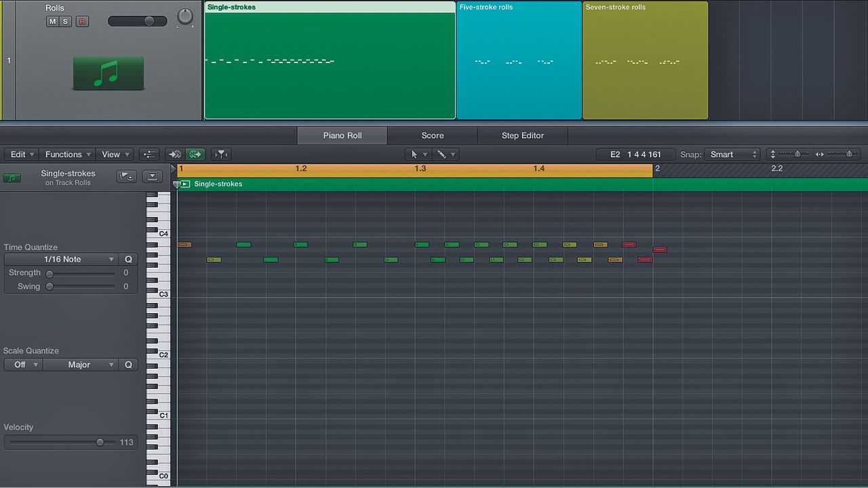
Task: Click the track number 1
Action: 9,61
